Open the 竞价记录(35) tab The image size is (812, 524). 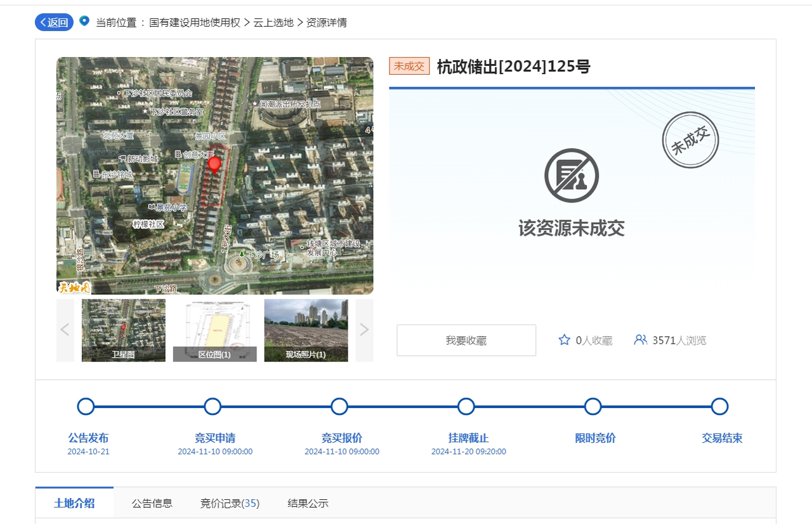point(230,504)
